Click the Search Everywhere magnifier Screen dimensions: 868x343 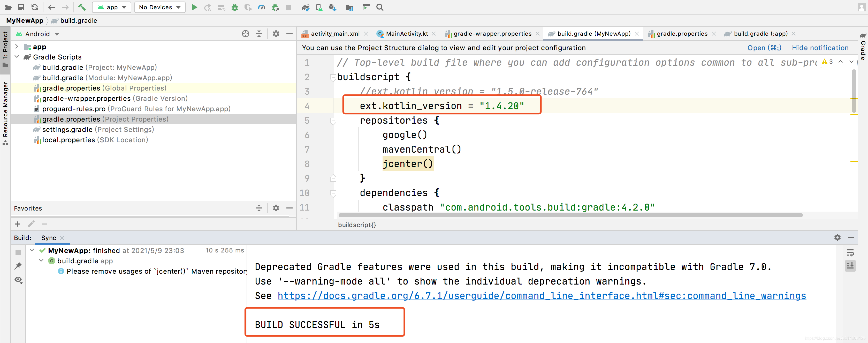point(380,7)
